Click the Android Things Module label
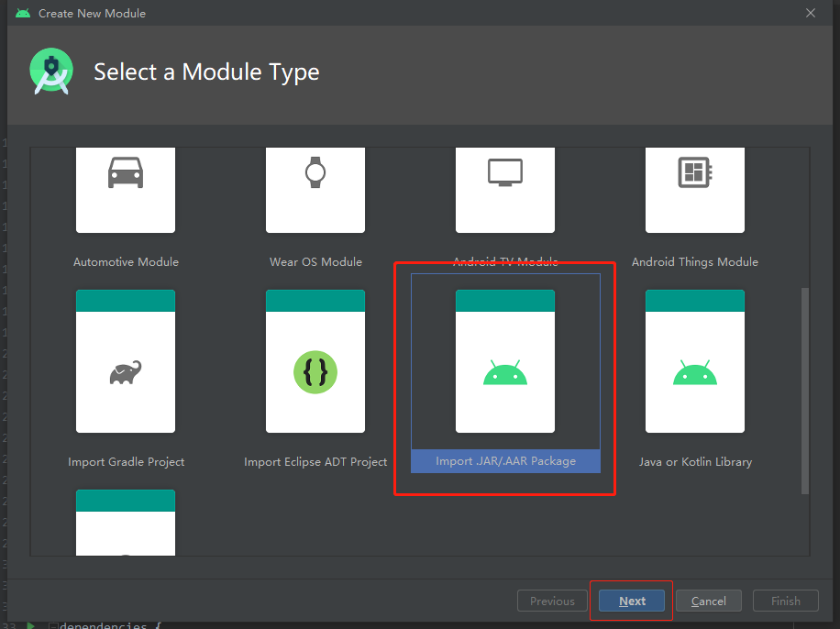840x629 pixels. coord(695,262)
